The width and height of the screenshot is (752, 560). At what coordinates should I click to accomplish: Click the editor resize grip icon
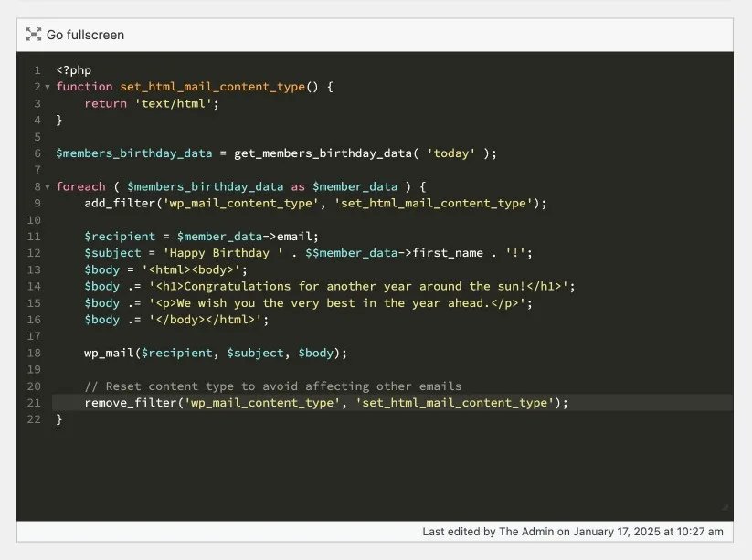point(725,507)
